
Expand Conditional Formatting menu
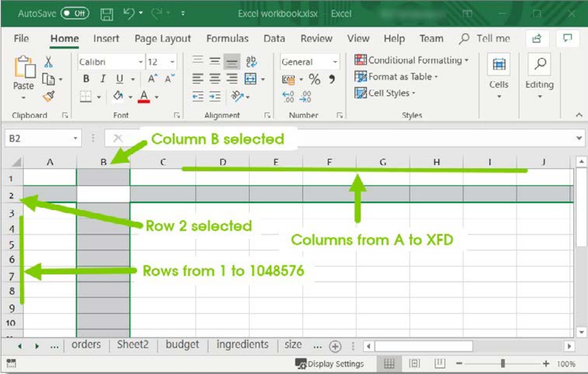point(412,60)
